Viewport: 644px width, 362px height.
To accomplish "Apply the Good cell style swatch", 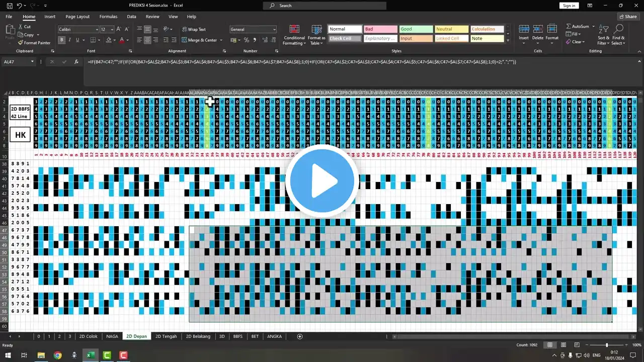I will tap(416, 29).
